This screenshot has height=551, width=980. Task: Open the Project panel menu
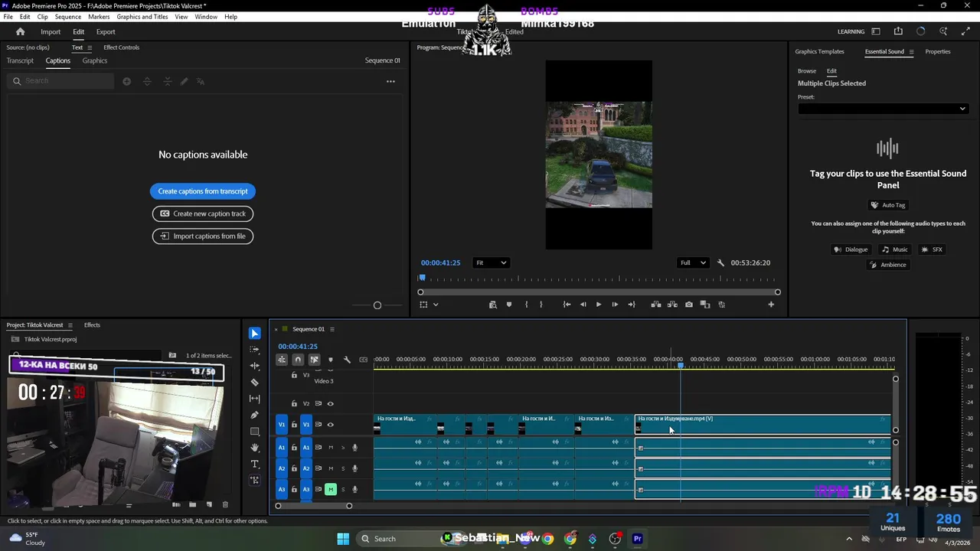click(70, 325)
